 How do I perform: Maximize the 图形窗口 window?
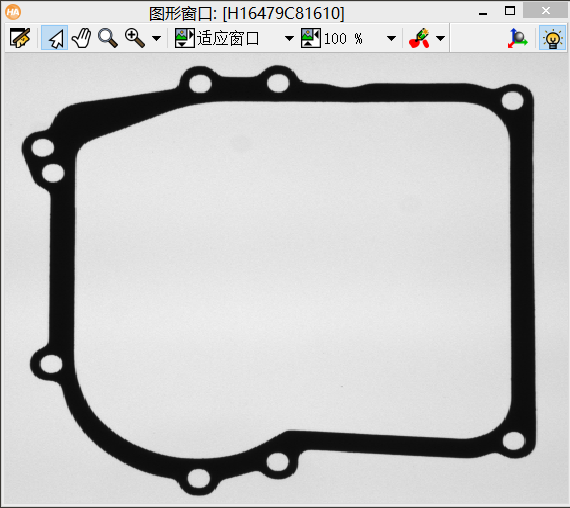tap(510, 11)
